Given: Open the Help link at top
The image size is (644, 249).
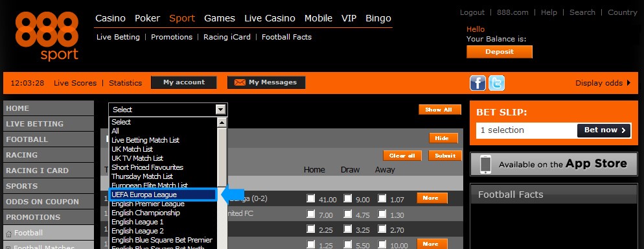Looking at the screenshot, I should [549, 12].
